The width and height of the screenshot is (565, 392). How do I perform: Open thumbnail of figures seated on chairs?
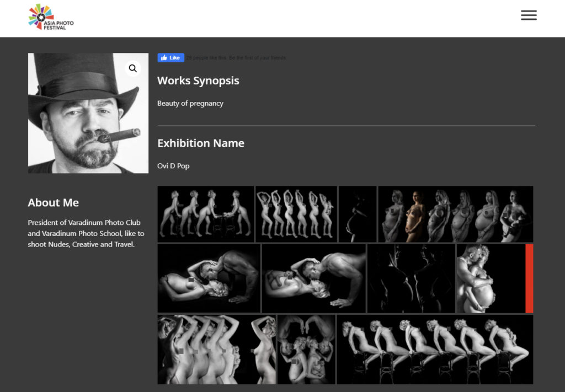pyautogui.click(x=435, y=350)
